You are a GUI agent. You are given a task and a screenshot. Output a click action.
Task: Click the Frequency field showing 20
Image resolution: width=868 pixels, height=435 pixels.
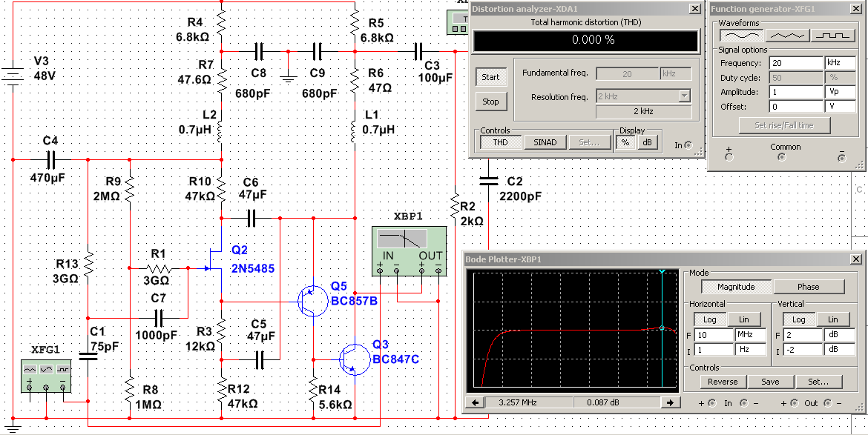point(795,63)
